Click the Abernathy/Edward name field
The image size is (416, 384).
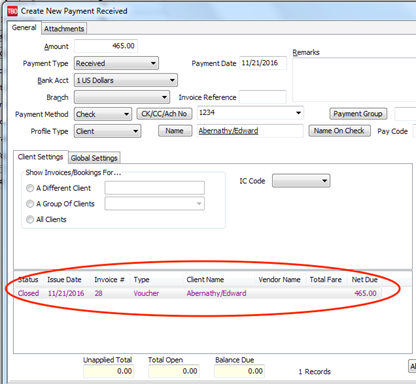[250, 131]
